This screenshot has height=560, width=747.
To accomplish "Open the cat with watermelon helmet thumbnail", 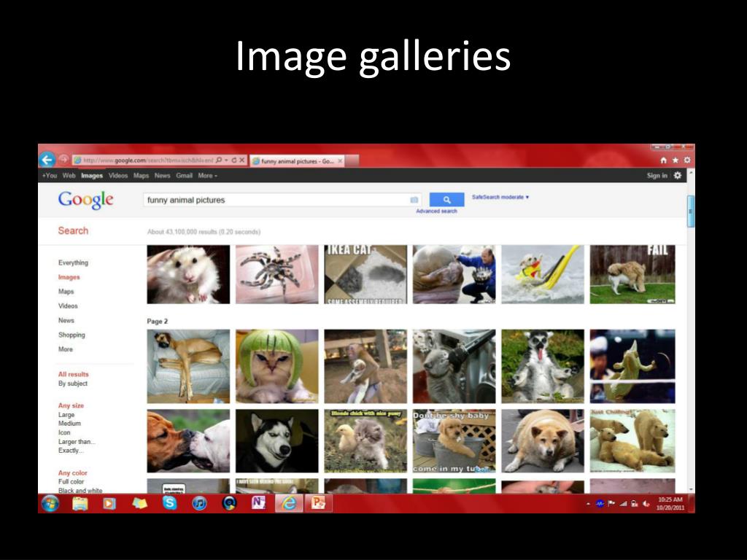I will click(x=276, y=366).
